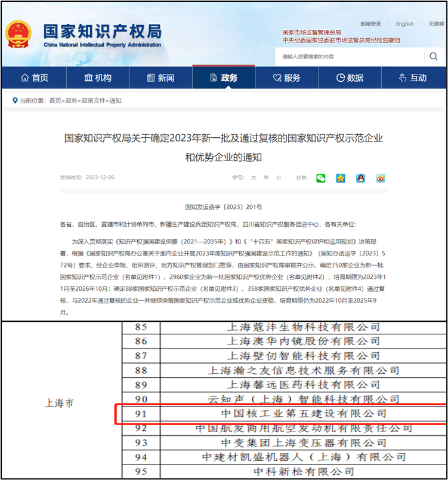
Task: Click the 邮箱登录 link
Action: click(x=370, y=24)
